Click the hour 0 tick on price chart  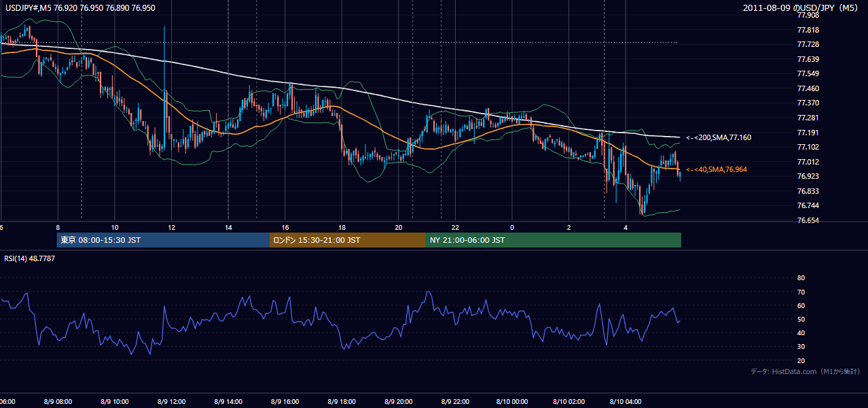tap(512, 227)
